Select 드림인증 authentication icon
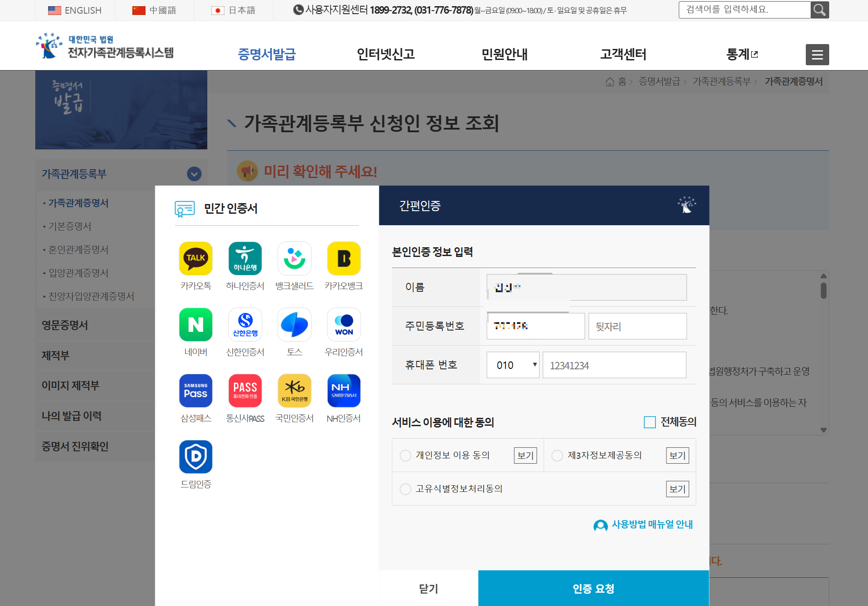This screenshot has height=606, width=868. point(195,457)
